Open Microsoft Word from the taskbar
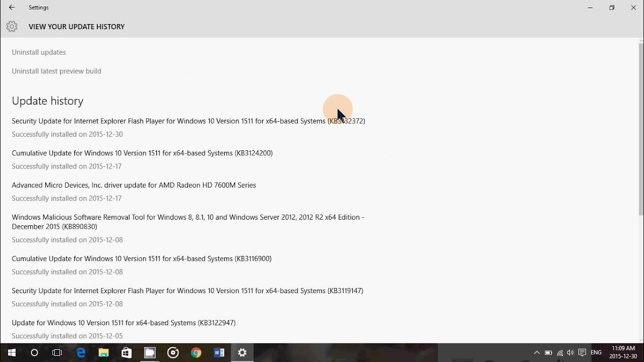This screenshot has width=644, height=362. (219, 353)
